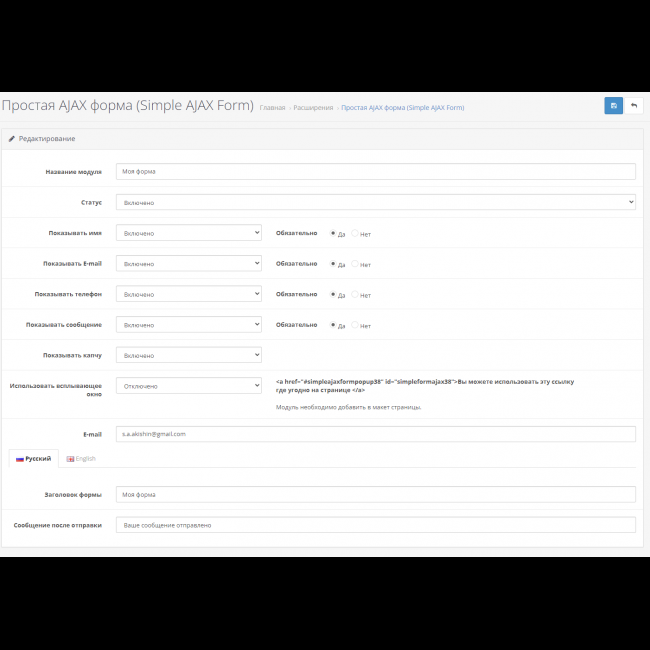Open the Расширения breadcrumb link

point(313,108)
